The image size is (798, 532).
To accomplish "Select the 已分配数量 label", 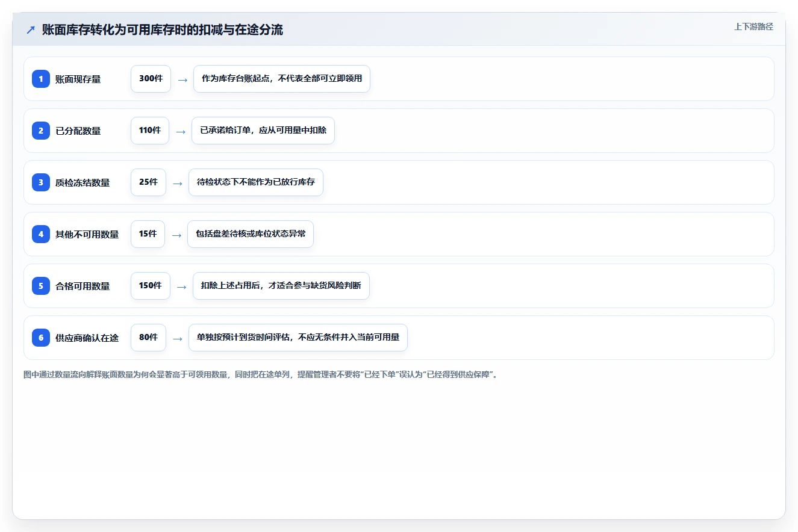I will pos(78,131).
